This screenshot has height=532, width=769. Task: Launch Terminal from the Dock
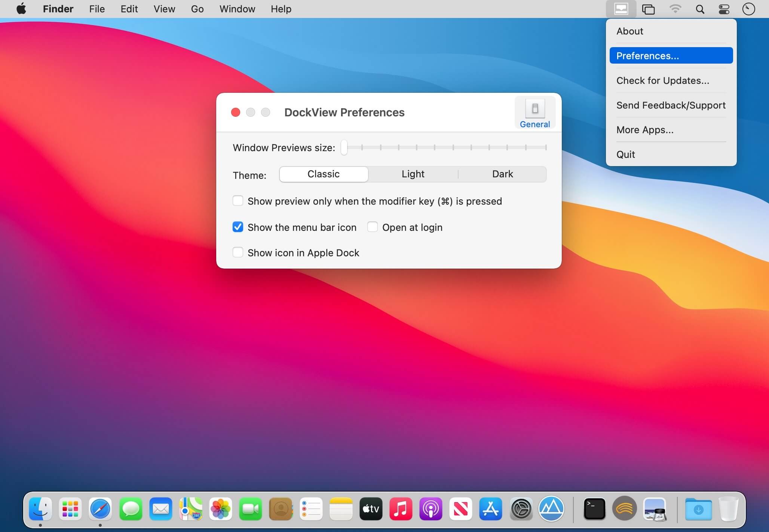[x=594, y=509]
